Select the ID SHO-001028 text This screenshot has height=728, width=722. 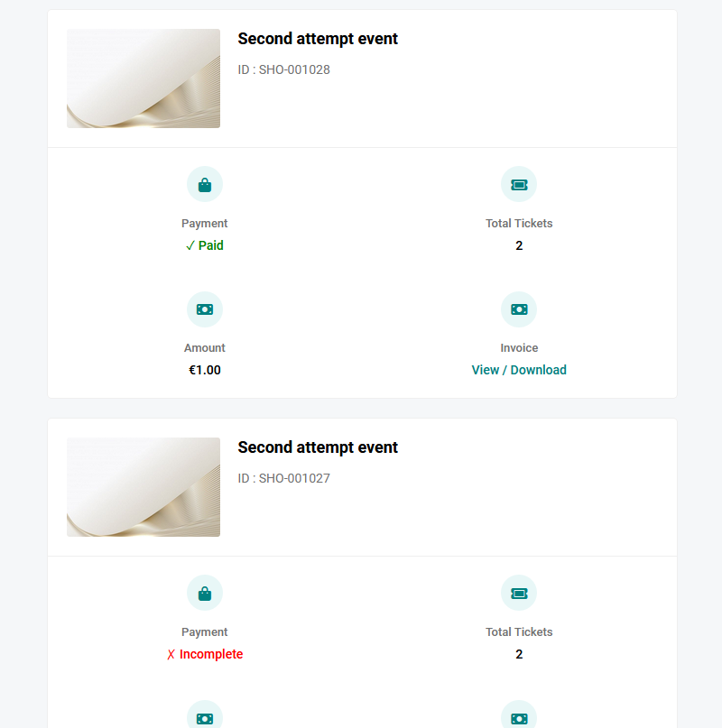click(284, 69)
